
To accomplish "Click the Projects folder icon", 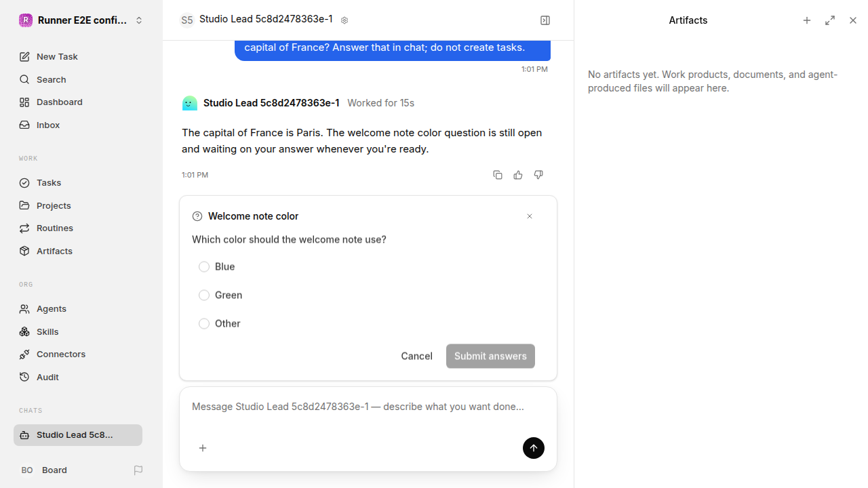I will click(x=24, y=205).
